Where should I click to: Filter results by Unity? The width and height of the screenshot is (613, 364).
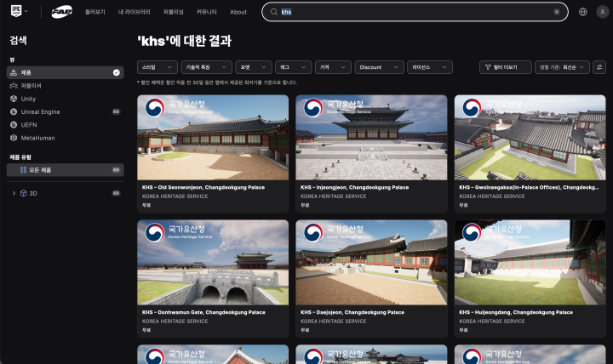66,99
